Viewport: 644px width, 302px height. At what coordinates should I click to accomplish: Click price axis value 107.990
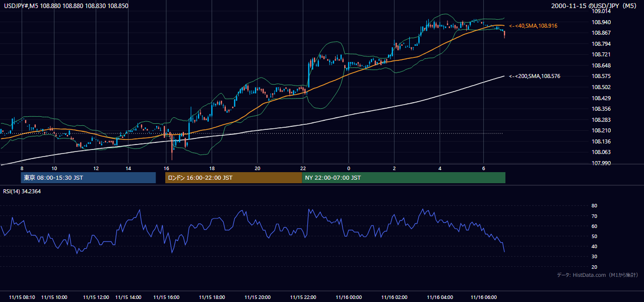tap(601, 164)
